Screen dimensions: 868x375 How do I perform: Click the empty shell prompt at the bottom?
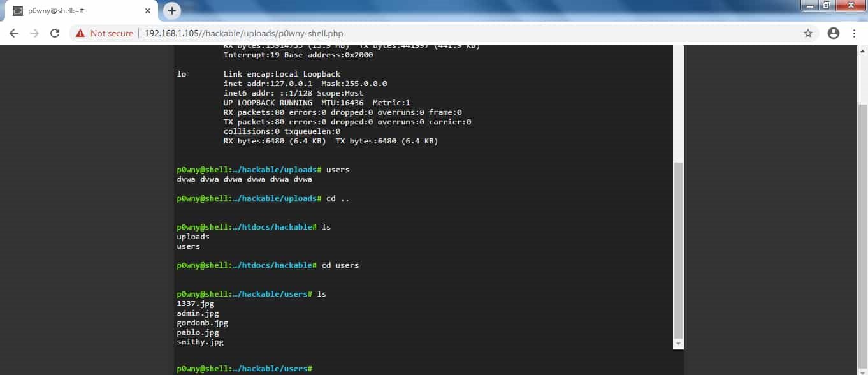[245, 369]
